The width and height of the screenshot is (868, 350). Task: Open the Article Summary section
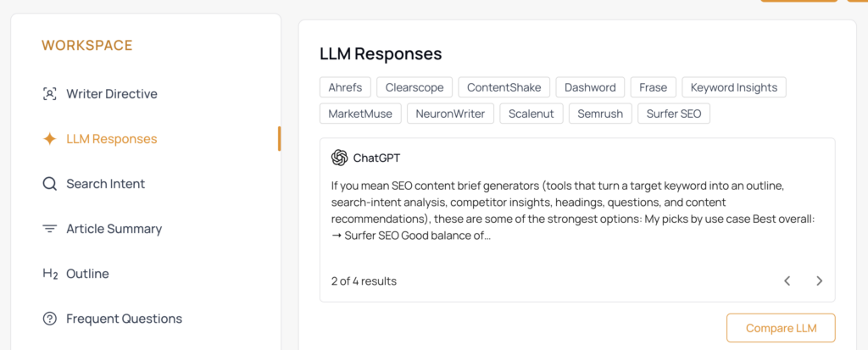[114, 229]
